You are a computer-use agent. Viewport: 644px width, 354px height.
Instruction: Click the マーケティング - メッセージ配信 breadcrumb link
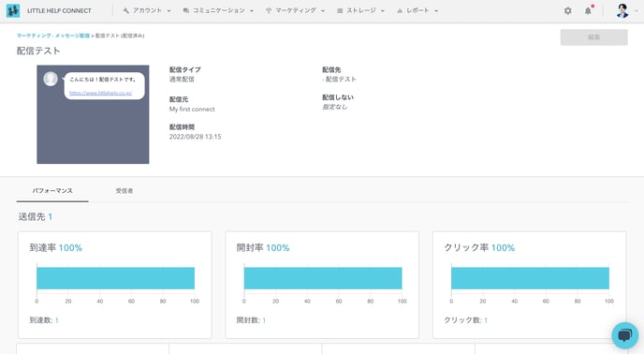(53, 36)
